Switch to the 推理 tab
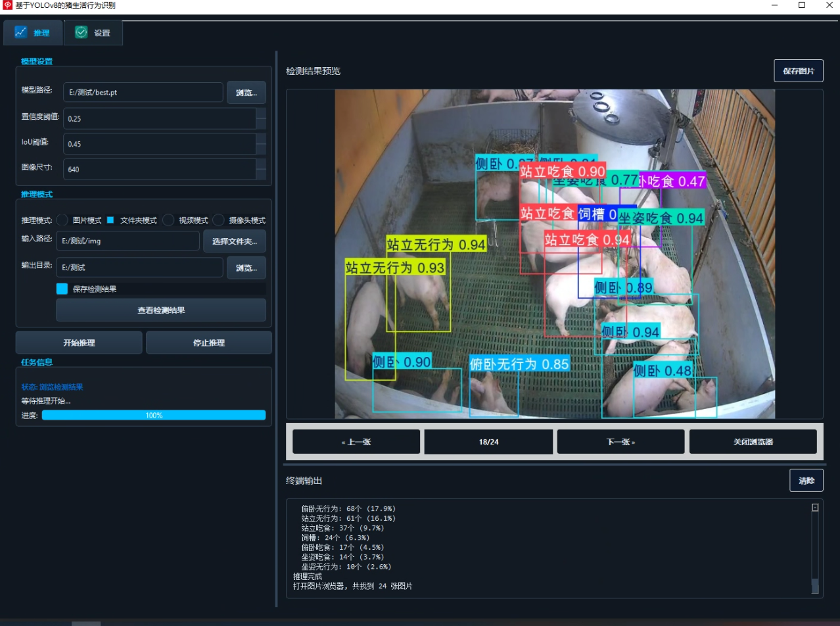Image resolution: width=840 pixels, height=626 pixels. [x=33, y=33]
